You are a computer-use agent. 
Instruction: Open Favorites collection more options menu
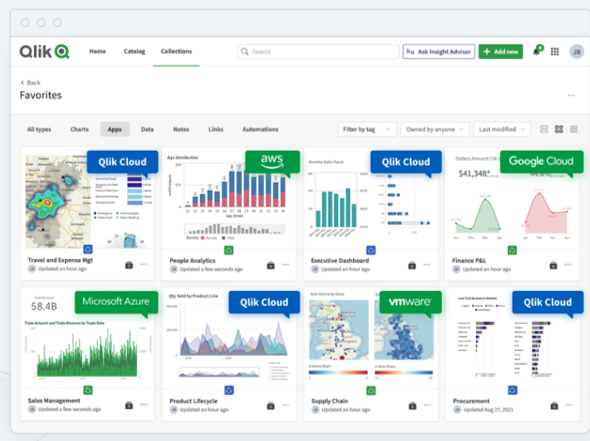click(571, 96)
